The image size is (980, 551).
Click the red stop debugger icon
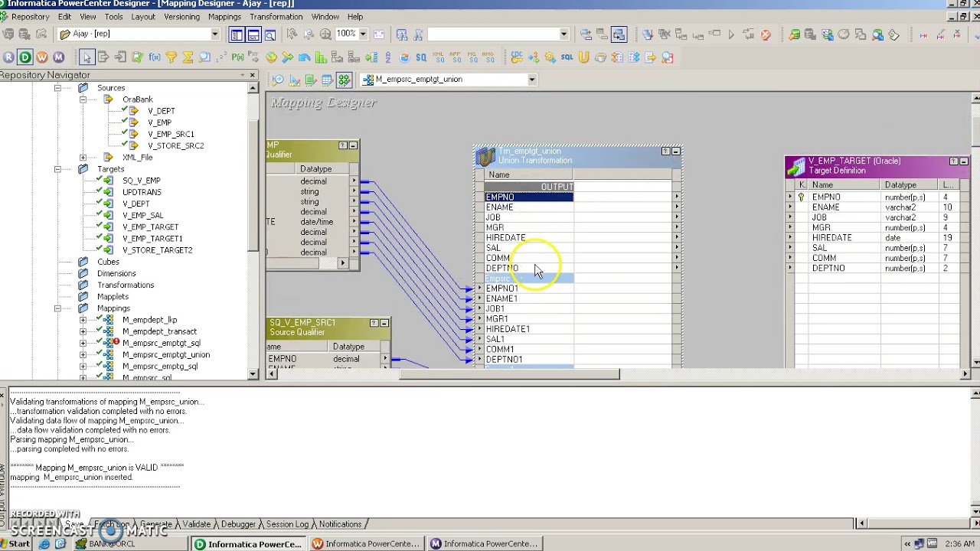(765, 34)
